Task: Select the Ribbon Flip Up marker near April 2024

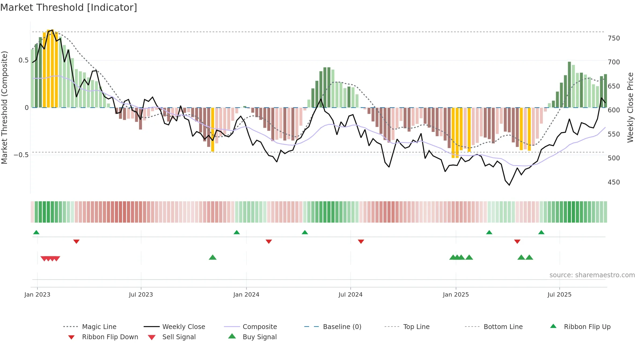Action: [305, 232]
